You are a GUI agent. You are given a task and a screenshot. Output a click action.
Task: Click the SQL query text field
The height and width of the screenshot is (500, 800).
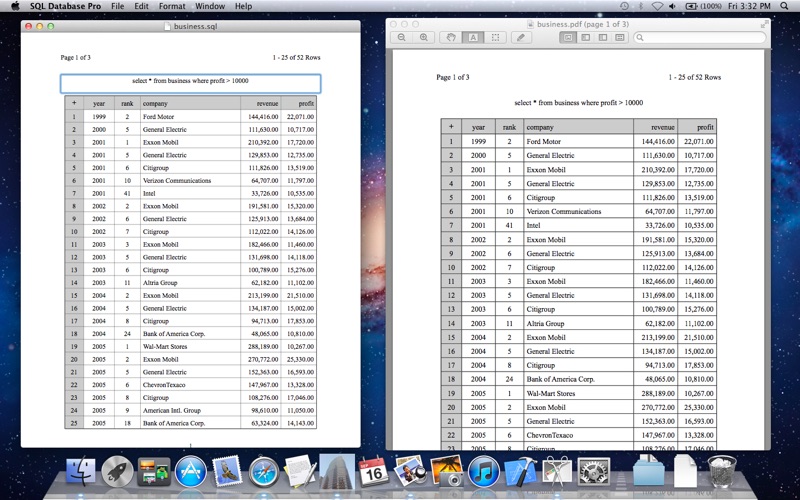pyautogui.click(x=190, y=84)
